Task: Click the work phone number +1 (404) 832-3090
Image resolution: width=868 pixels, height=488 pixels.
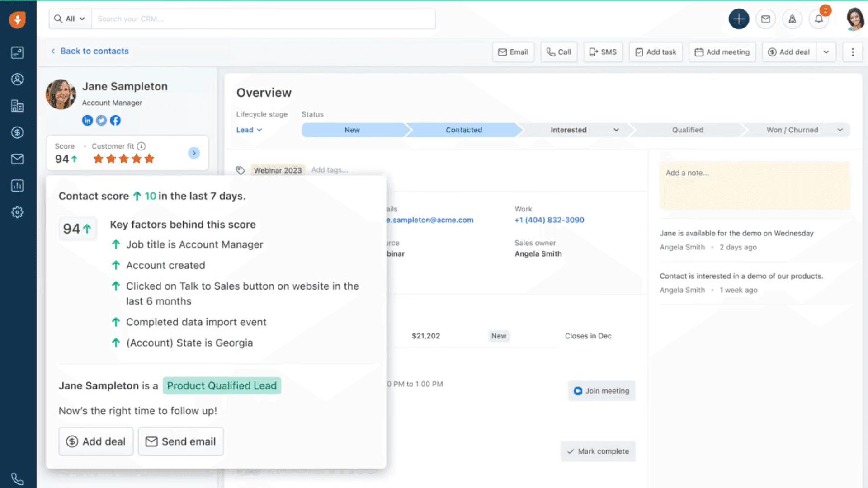Action: click(x=549, y=220)
